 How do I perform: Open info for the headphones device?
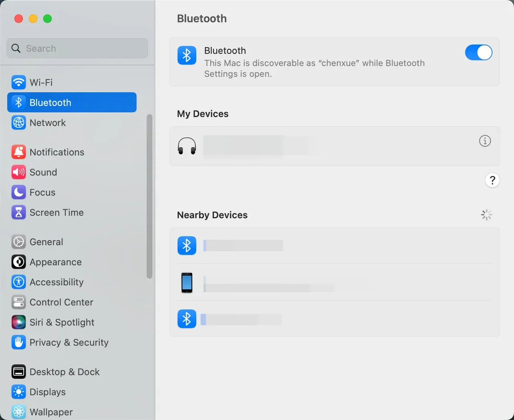click(x=485, y=141)
